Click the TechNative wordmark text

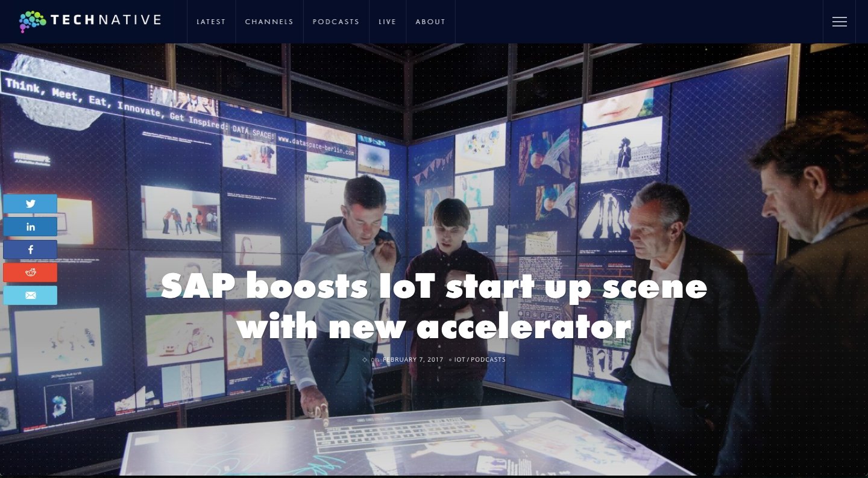click(x=106, y=20)
